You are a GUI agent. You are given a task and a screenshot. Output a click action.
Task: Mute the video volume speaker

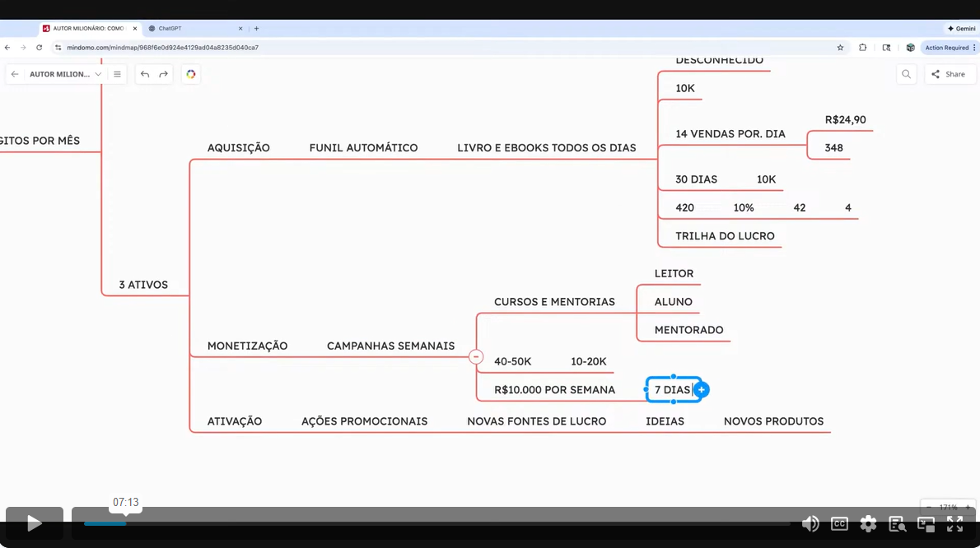tap(810, 523)
